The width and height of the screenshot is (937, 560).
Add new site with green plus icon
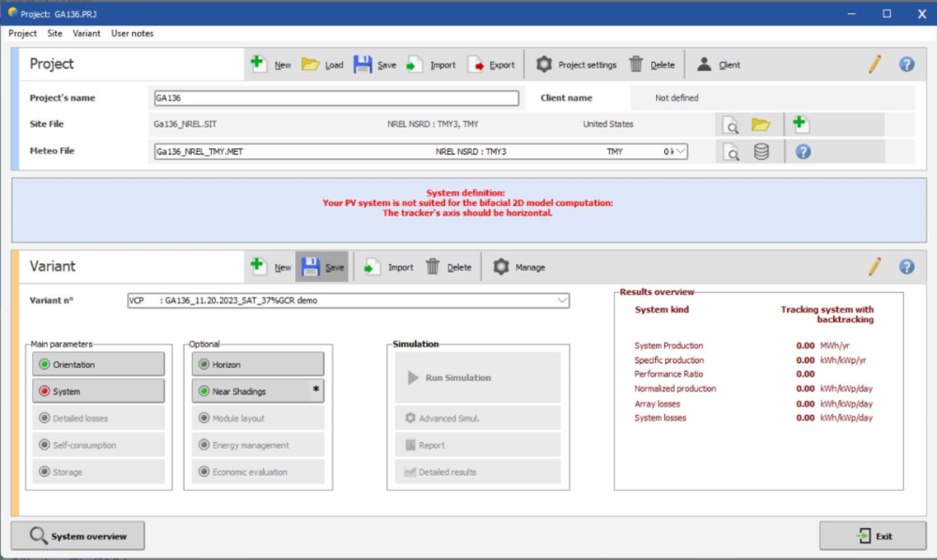[x=799, y=124]
